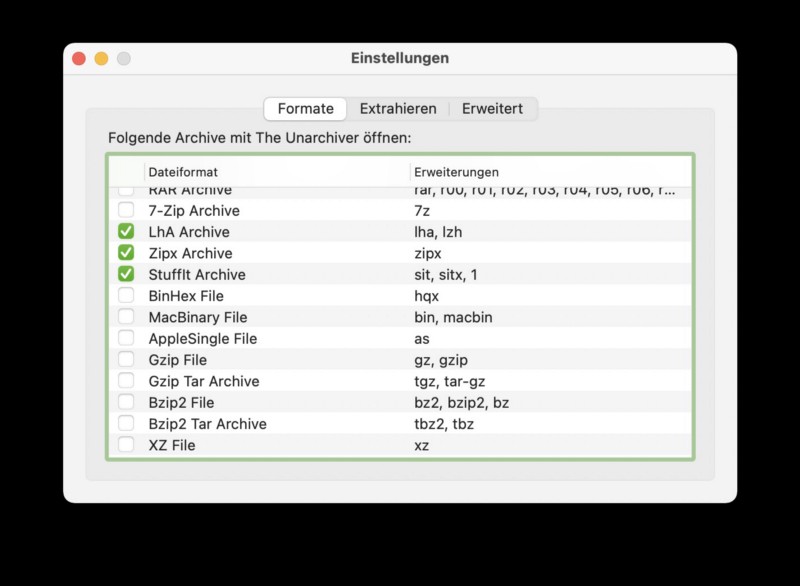Click the 'tgz, tar-gz' extensions cell
The width and height of the screenshot is (800, 586).
click(x=449, y=381)
